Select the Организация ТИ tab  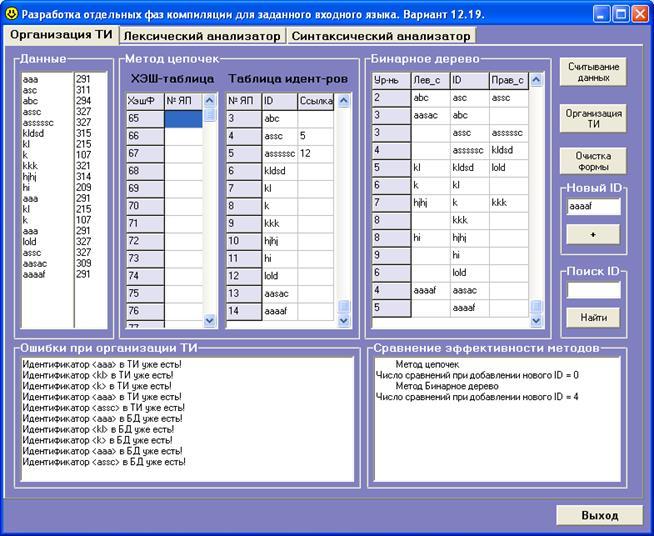[60, 35]
